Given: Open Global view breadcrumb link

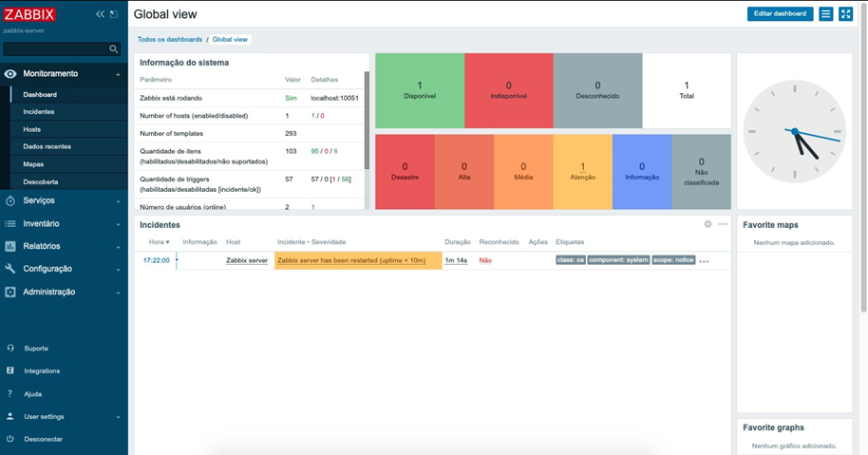Looking at the screenshot, I should click(x=230, y=39).
